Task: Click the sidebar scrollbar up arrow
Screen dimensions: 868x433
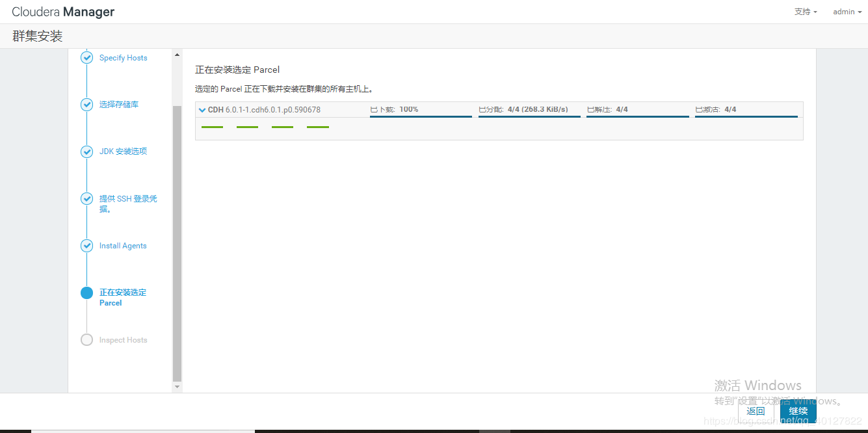Action: click(178, 55)
